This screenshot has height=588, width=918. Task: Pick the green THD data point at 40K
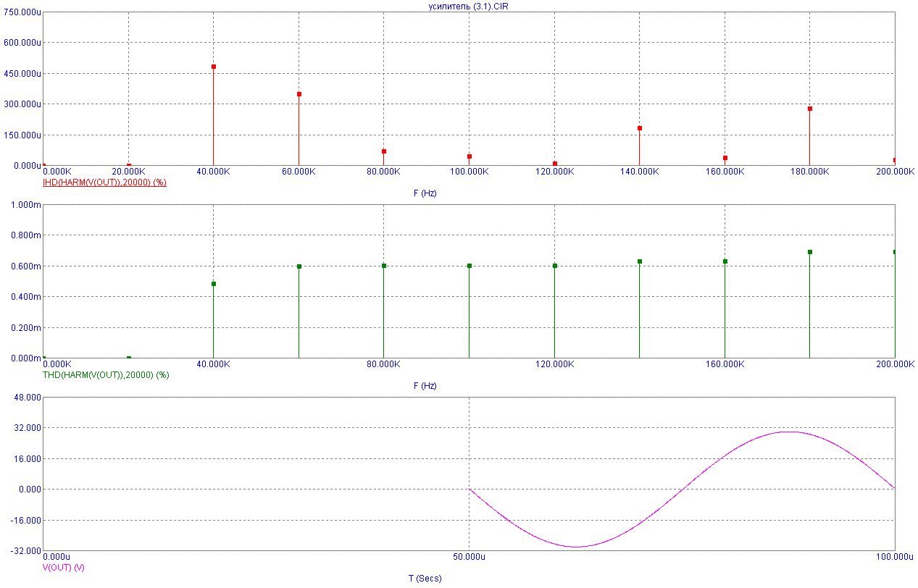pos(214,284)
